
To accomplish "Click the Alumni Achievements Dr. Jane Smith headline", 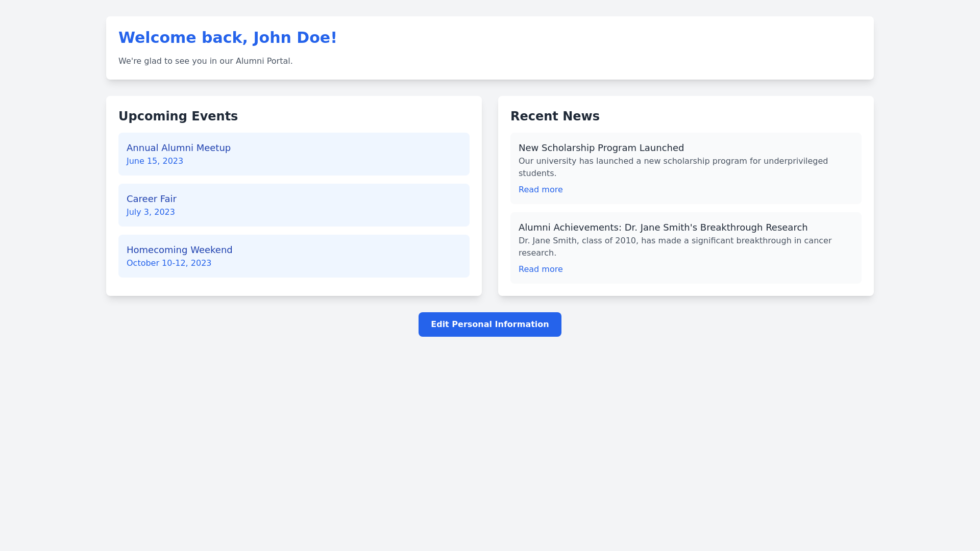I will [663, 228].
